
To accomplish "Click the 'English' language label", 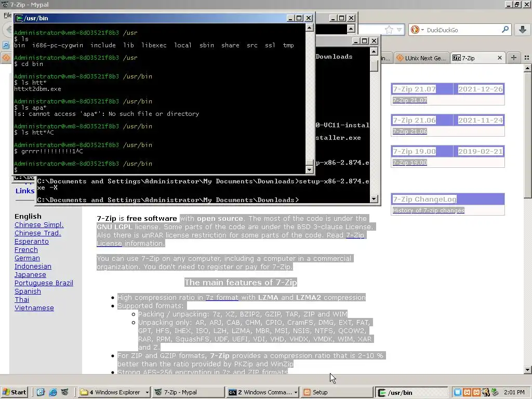I will point(28,216).
